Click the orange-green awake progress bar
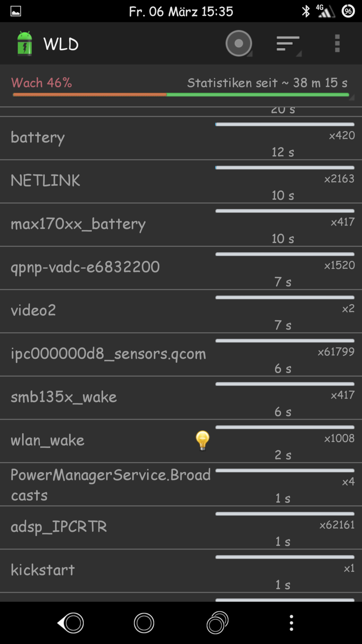Viewport: 362px width, 644px height. (x=181, y=95)
